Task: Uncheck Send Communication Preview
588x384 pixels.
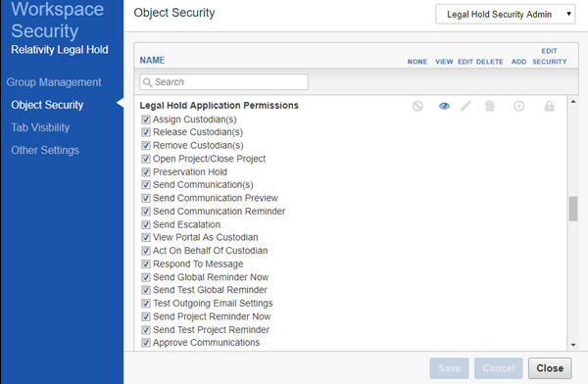Action: click(x=145, y=198)
